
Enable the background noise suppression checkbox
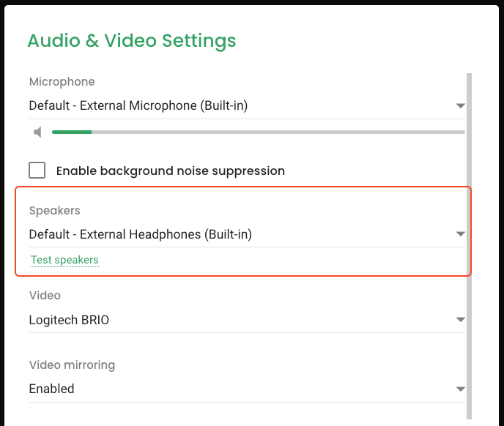pos(37,171)
